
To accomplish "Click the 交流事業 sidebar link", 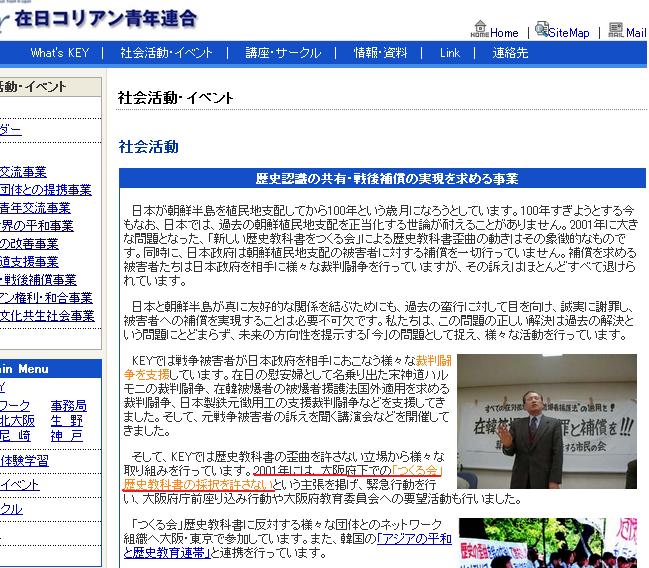I will [23, 172].
